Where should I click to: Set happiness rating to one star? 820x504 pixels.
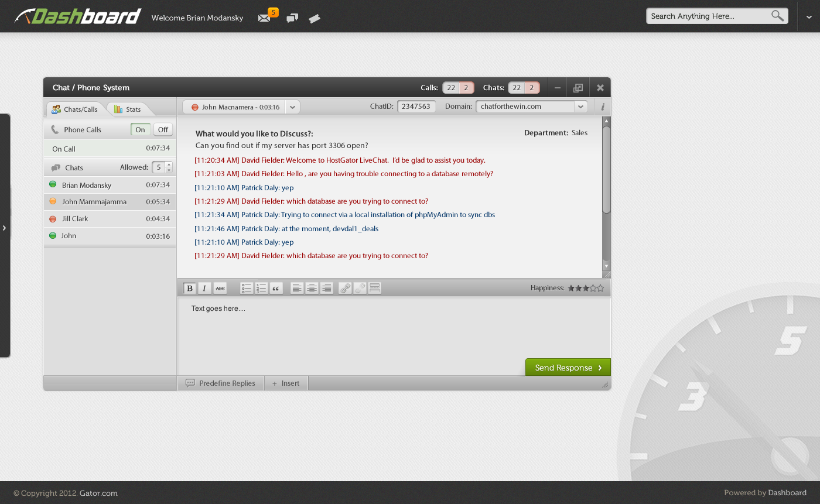pyautogui.click(x=571, y=288)
